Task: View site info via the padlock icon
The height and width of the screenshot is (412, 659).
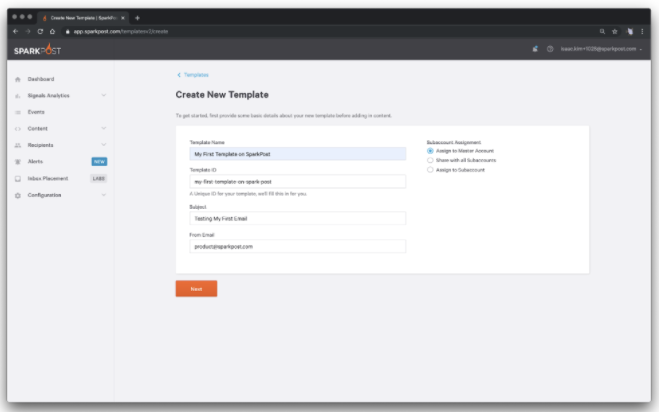Action: coord(67,32)
